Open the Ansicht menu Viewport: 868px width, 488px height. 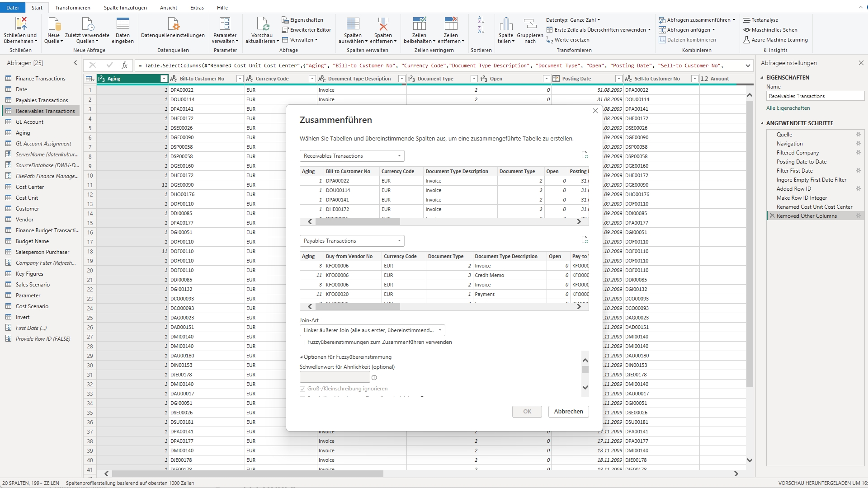click(168, 8)
